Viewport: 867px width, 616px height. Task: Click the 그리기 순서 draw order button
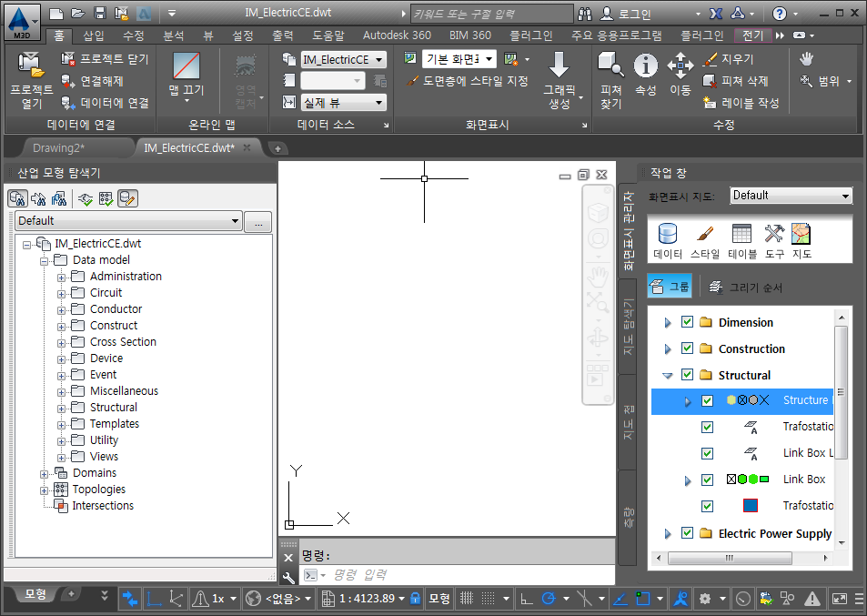tap(745, 287)
